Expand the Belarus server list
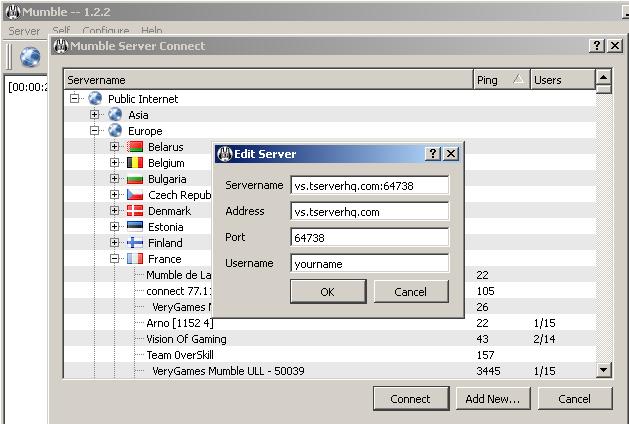Image resolution: width=629 pixels, height=424 pixels. 115,146
